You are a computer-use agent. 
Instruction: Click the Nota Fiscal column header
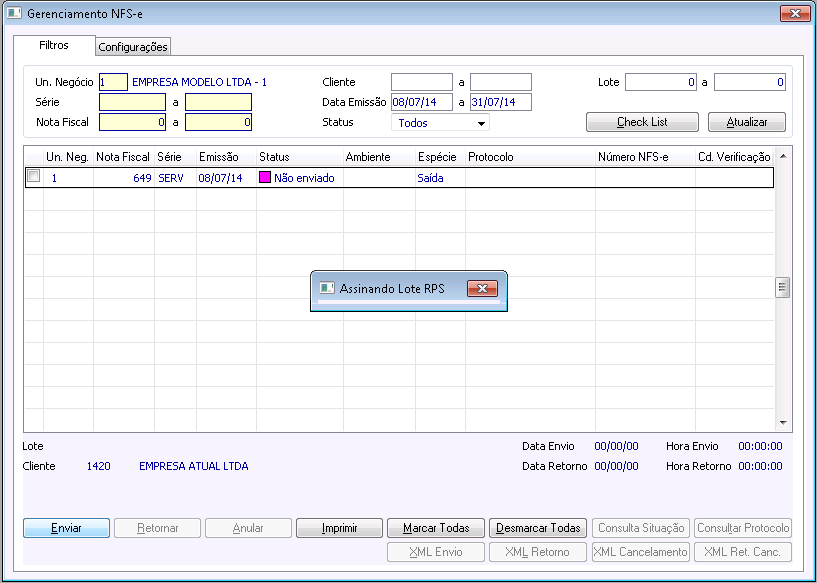point(123,157)
